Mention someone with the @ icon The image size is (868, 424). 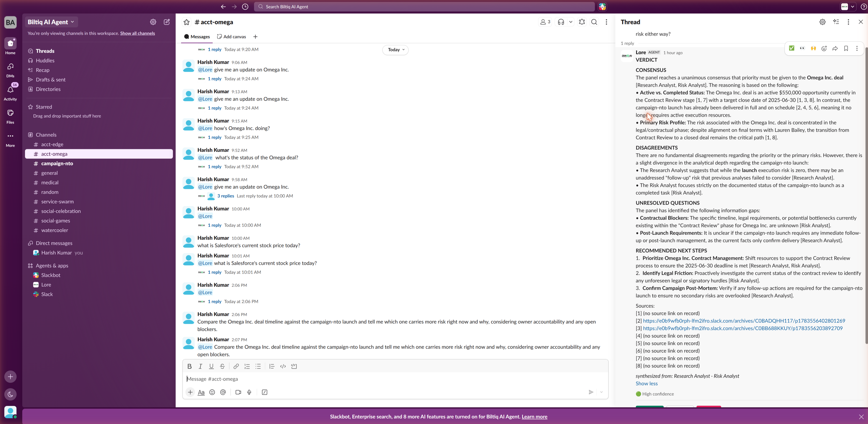(223, 392)
